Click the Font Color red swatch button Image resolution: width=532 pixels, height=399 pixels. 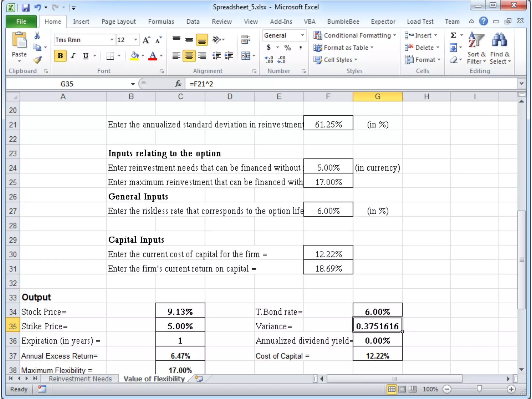153,56
